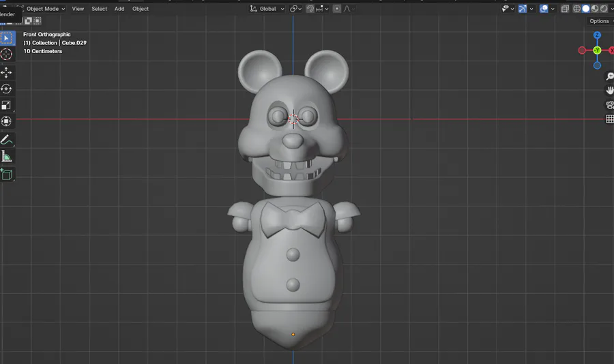This screenshot has height=364, width=614.
Task: Switch to solid viewport shading
Action: pyautogui.click(x=586, y=9)
